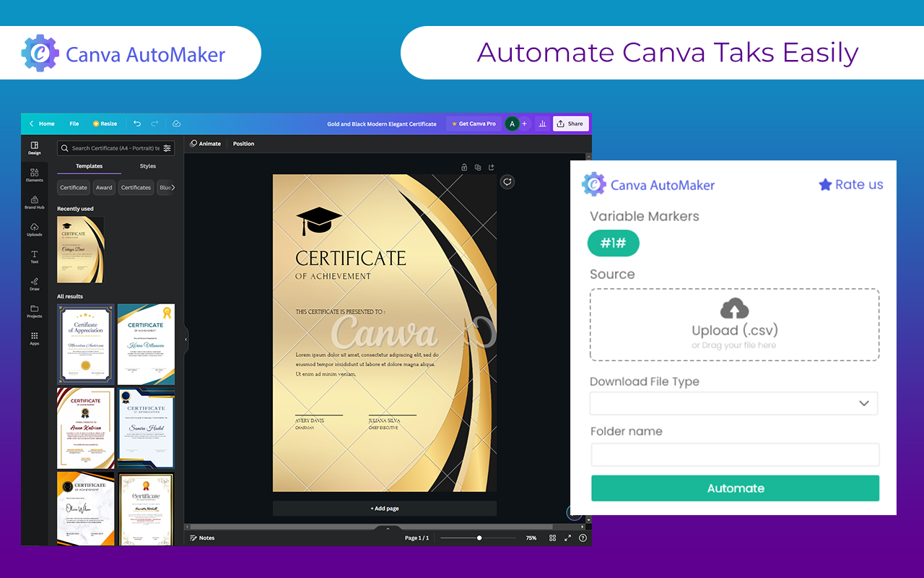Open the File menu
Viewport: 924px width, 578px height.
[74, 124]
